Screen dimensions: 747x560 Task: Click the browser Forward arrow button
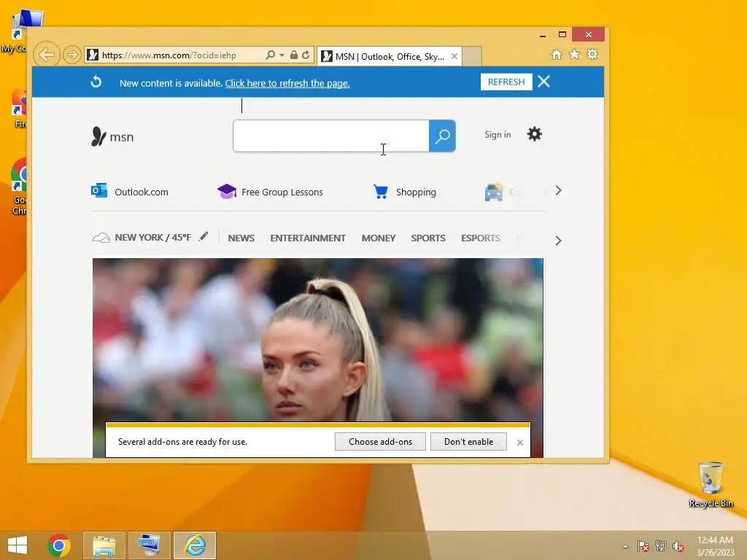pos(71,55)
